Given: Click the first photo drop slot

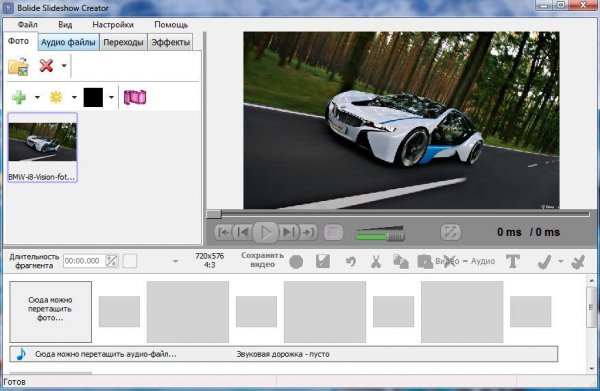Looking at the screenshot, I should 51,312.
